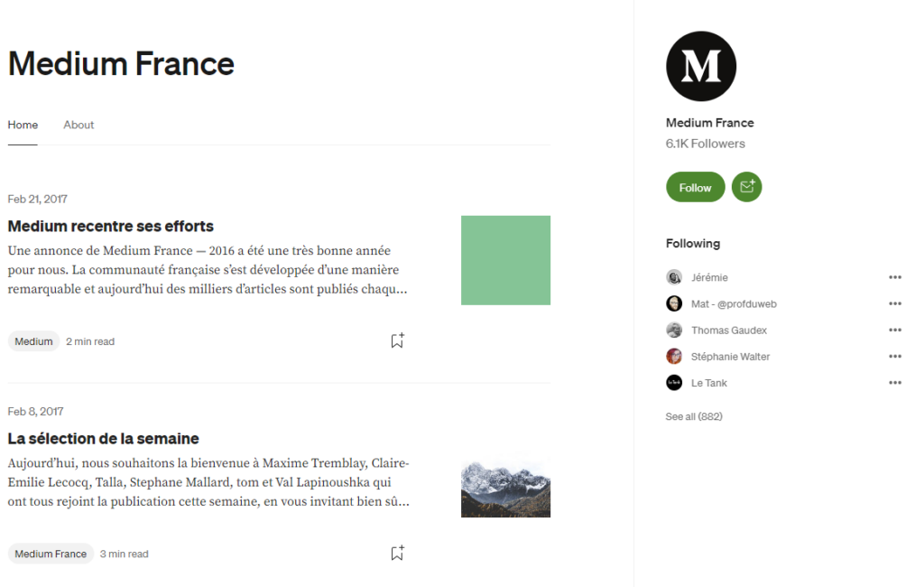Open more options for Le Tank
This screenshot has height=587, width=924.
tap(894, 383)
